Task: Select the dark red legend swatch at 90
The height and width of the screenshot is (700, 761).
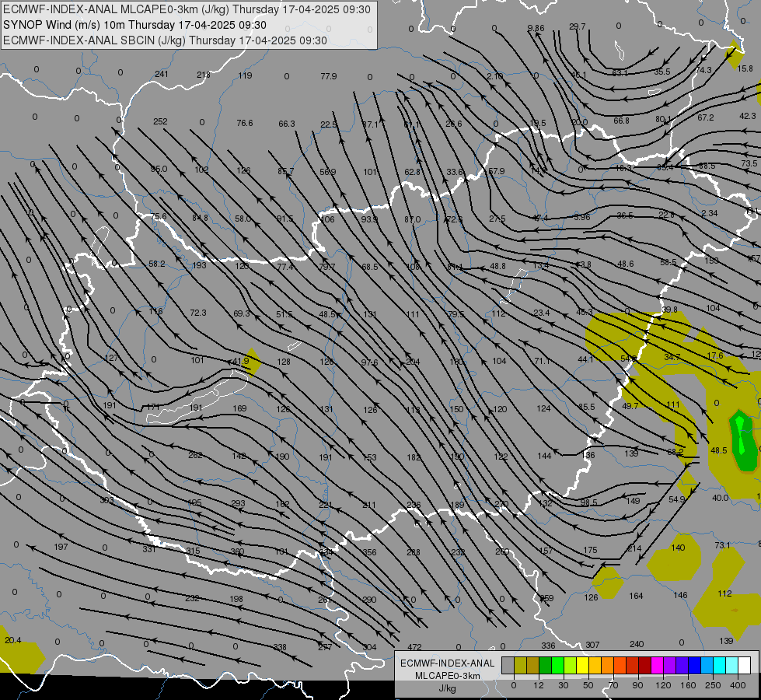Action: click(645, 665)
